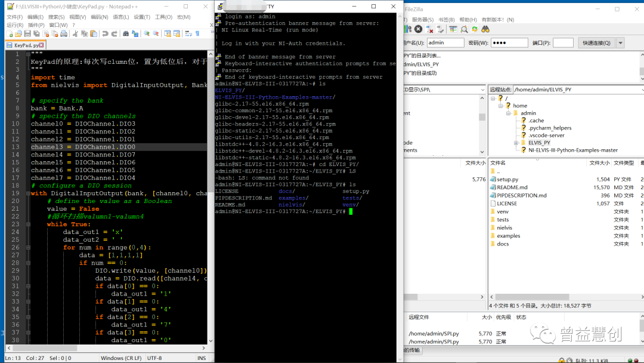The image size is (644, 363).
Task: Click the Copy icon in Notepad++ toolbar
Action: tap(84, 33)
